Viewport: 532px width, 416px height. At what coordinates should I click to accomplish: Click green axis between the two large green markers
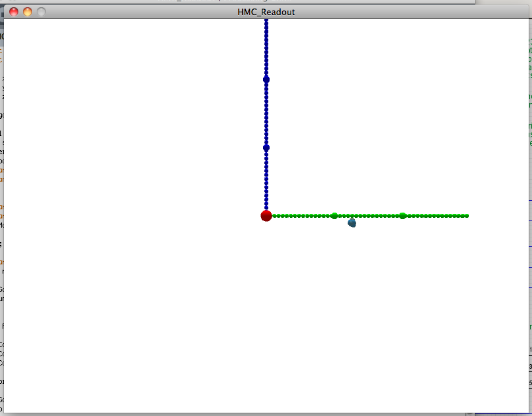tap(369, 216)
